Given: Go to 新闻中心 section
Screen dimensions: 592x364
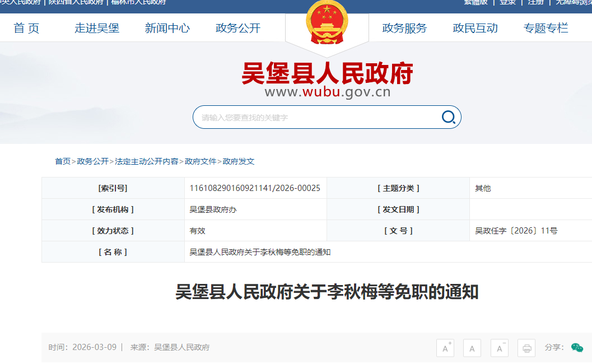Looking at the screenshot, I should 167,28.
